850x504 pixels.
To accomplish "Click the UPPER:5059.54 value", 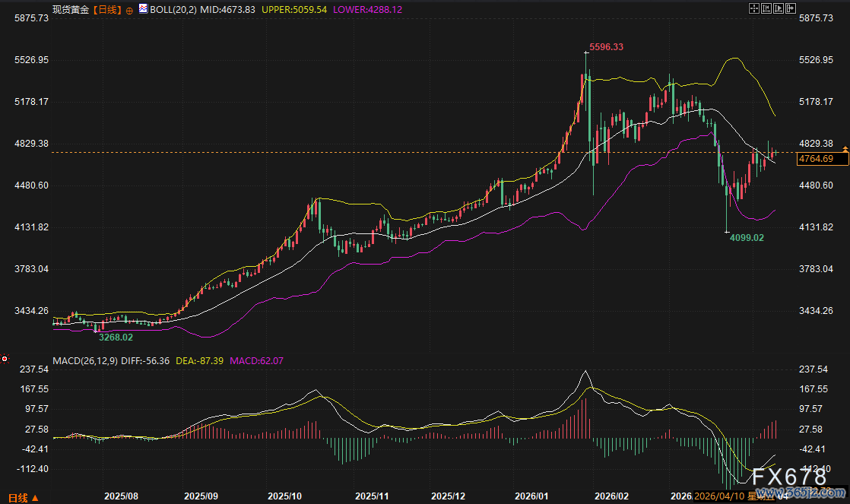I will [x=294, y=9].
